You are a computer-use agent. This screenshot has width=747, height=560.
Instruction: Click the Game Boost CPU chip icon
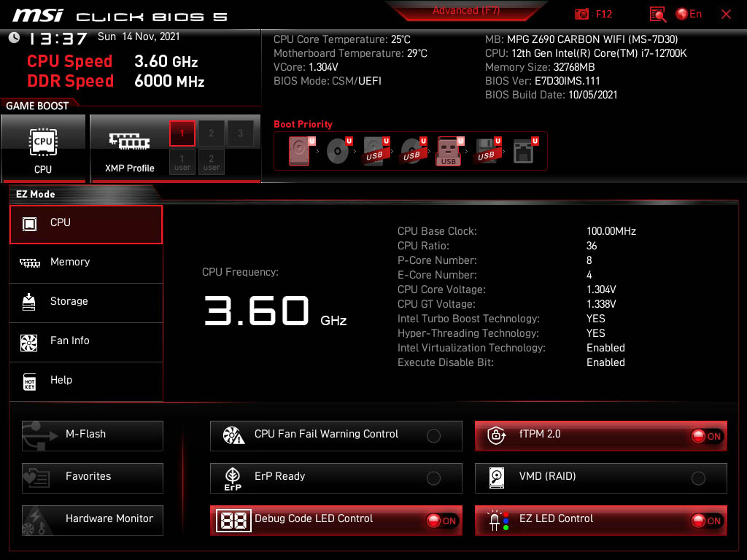coord(43,142)
